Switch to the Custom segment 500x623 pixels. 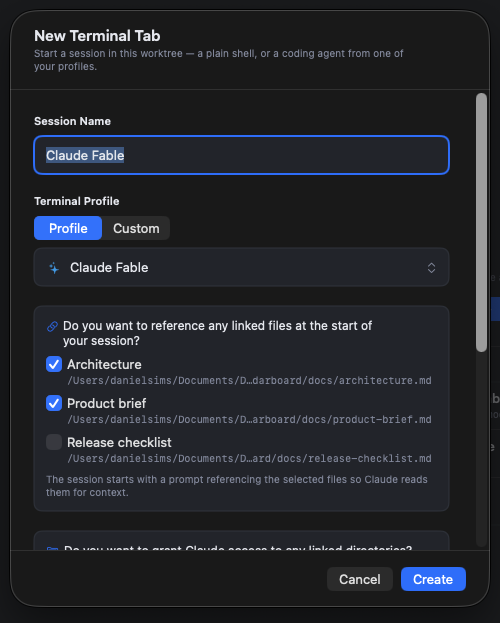pos(136,228)
